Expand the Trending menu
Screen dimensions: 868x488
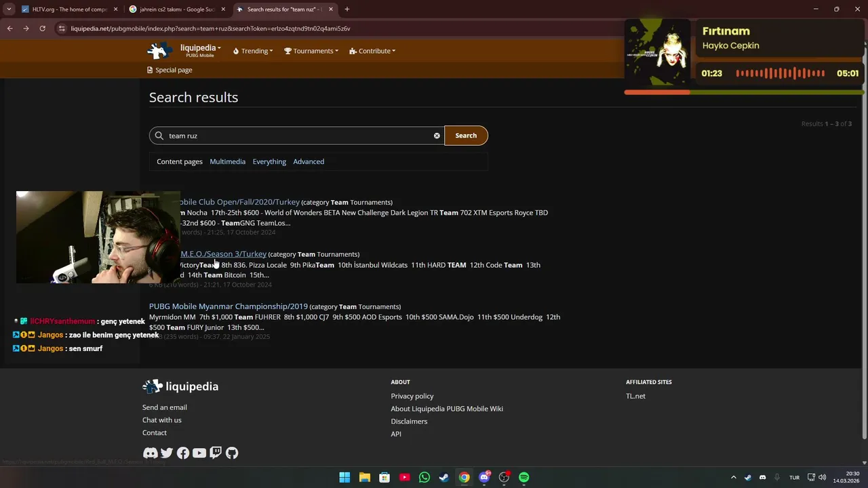coord(252,51)
